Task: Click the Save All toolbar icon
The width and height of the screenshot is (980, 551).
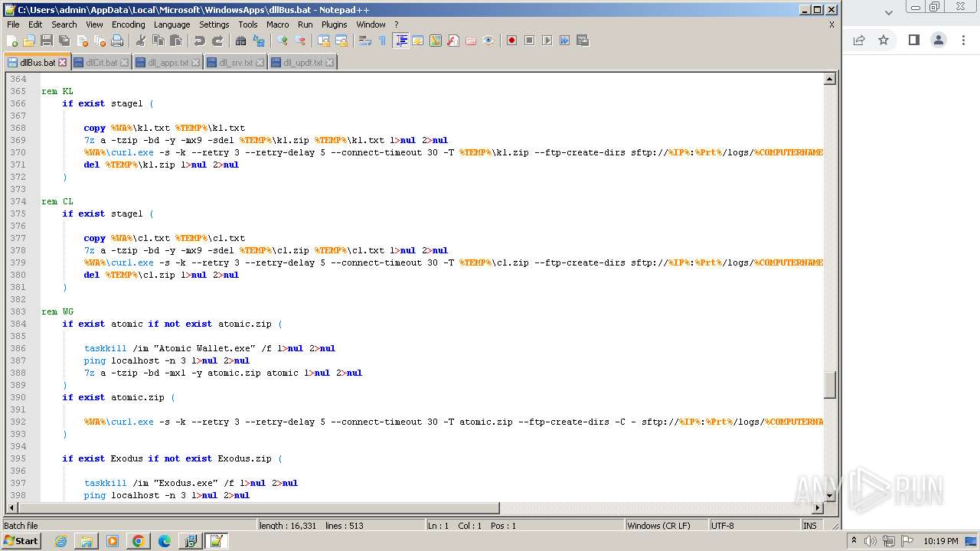Action: [64, 41]
